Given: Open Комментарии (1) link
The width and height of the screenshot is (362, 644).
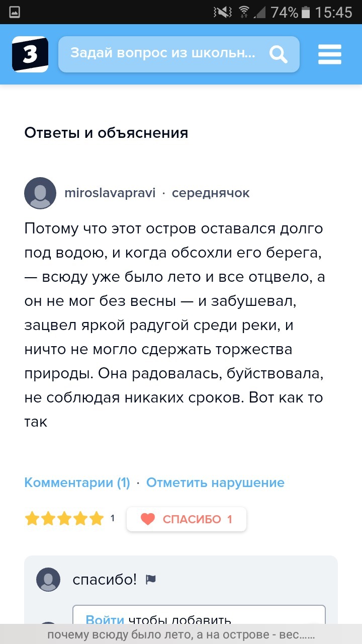Looking at the screenshot, I should (77, 482).
